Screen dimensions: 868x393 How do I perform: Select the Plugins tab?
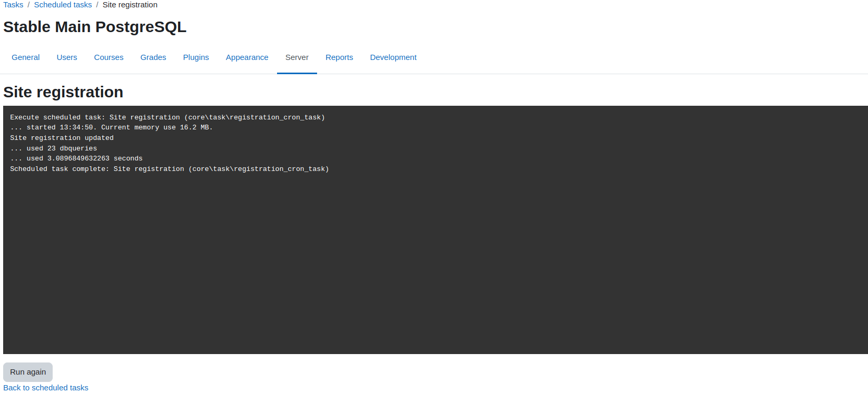coord(196,57)
